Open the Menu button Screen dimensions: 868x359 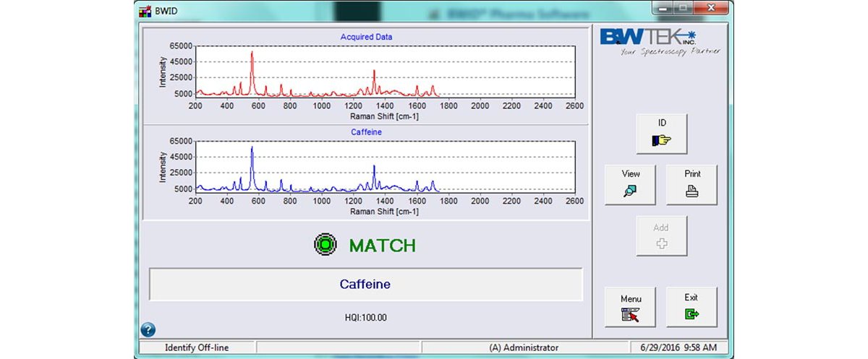tap(631, 307)
